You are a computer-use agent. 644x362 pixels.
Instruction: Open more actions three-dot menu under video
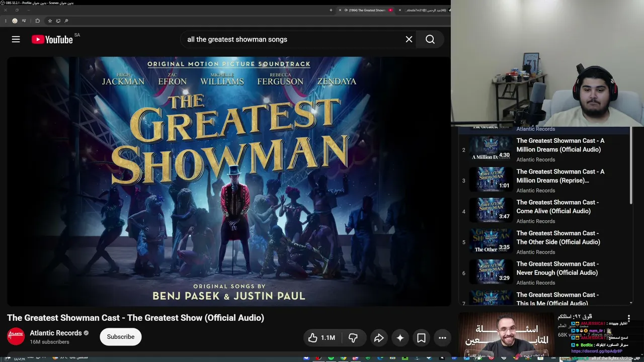(x=442, y=338)
